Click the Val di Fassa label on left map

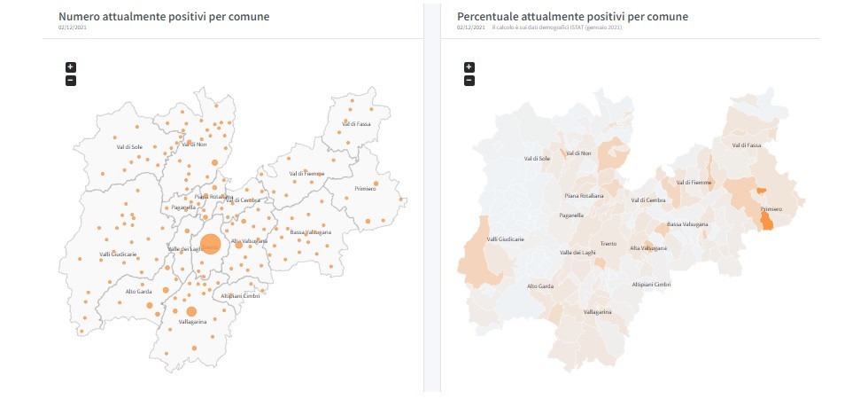pyautogui.click(x=357, y=123)
